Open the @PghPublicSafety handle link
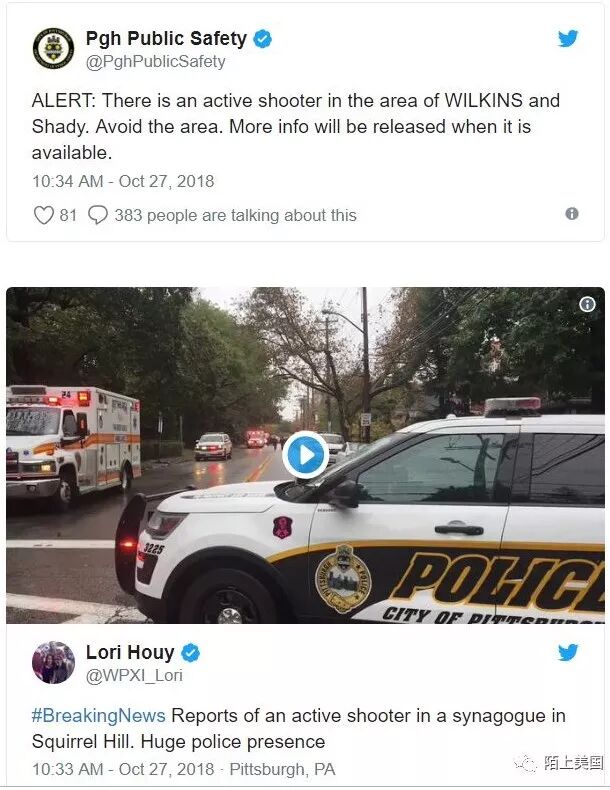Screen dimensions: 610x790 coord(156,62)
